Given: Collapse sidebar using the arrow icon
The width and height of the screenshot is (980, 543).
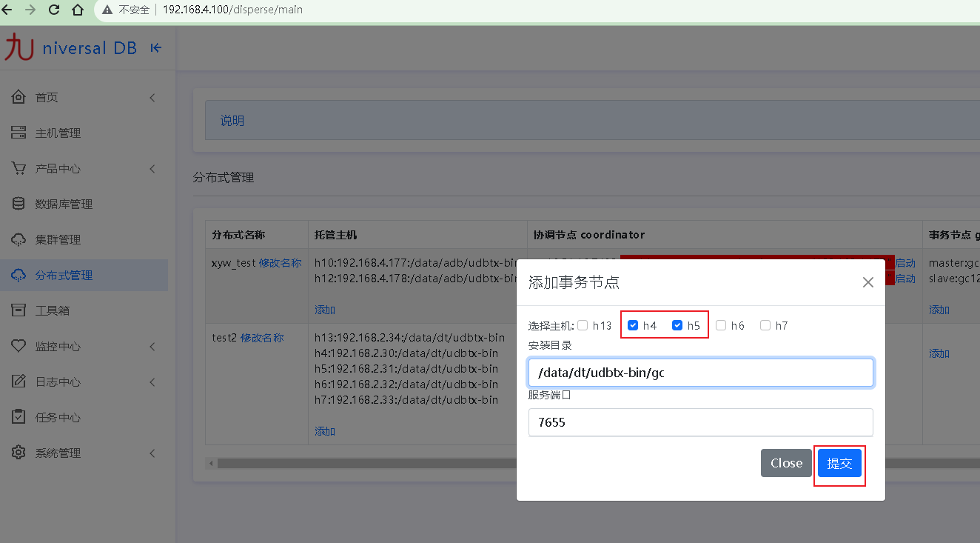Looking at the screenshot, I should pos(155,48).
